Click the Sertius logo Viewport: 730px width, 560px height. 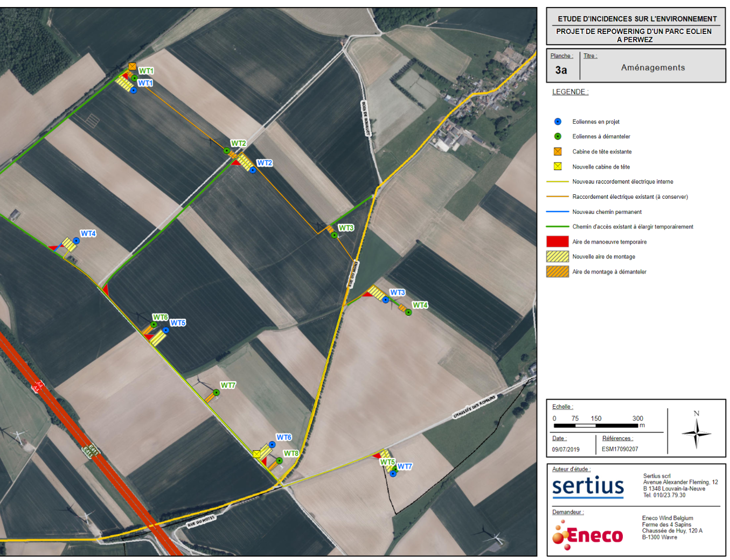588,486
